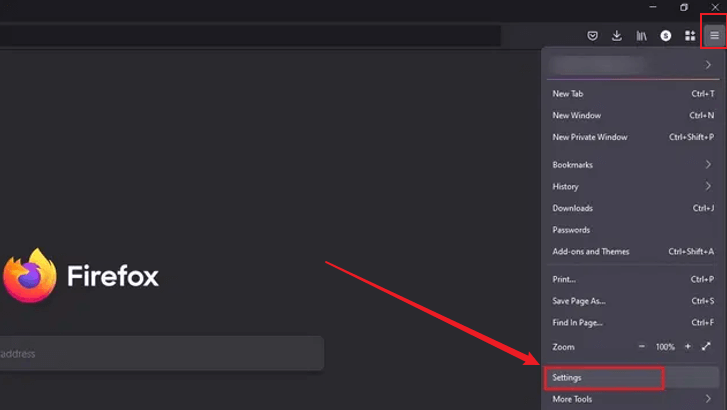
Task: Expand the More Tools submenu
Action: click(708, 399)
